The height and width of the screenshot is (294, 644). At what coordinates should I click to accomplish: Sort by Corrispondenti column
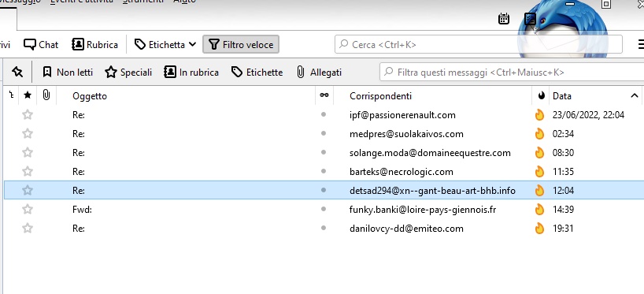tap(380, 96)
